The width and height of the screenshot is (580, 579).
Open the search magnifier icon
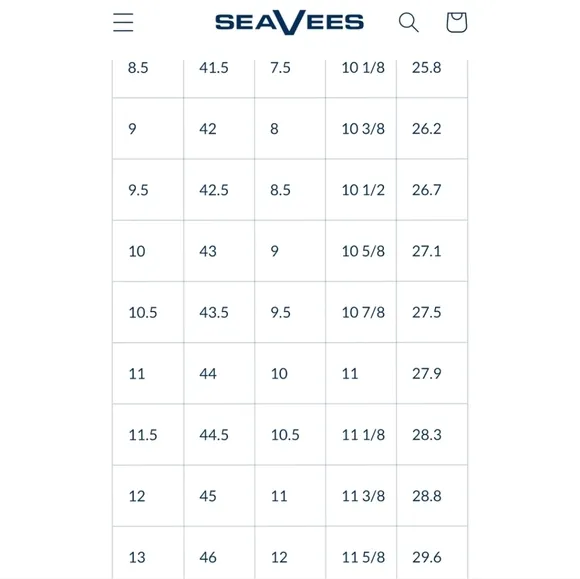coord(408,22)
